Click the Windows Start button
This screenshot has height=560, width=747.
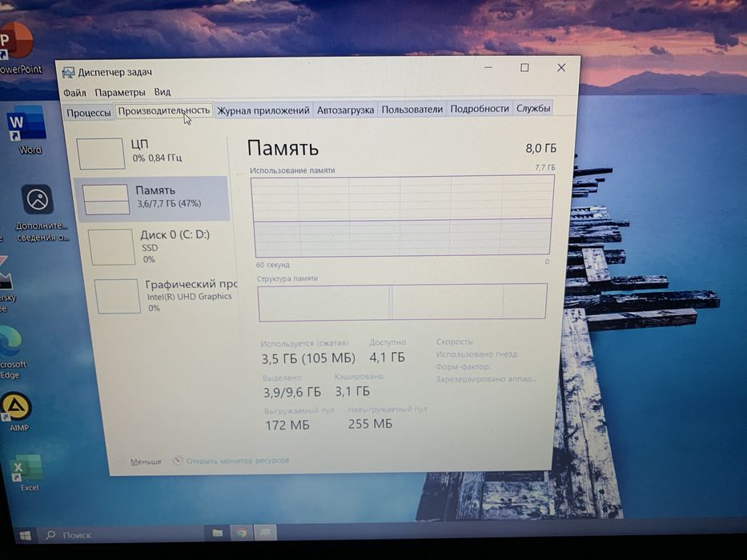(26, 535)
